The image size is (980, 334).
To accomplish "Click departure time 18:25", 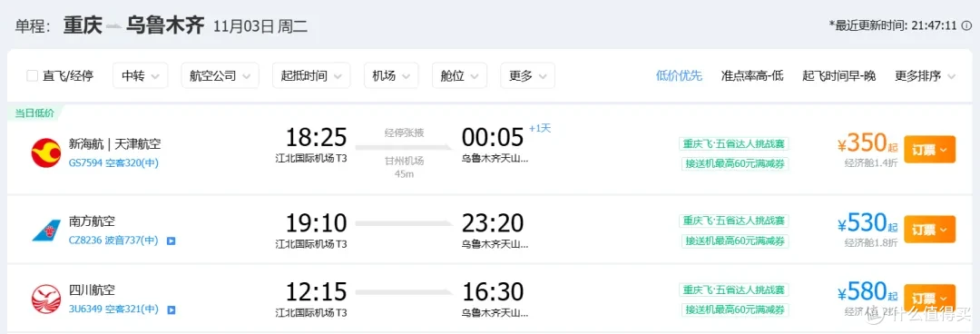I will tap(317, 138).
